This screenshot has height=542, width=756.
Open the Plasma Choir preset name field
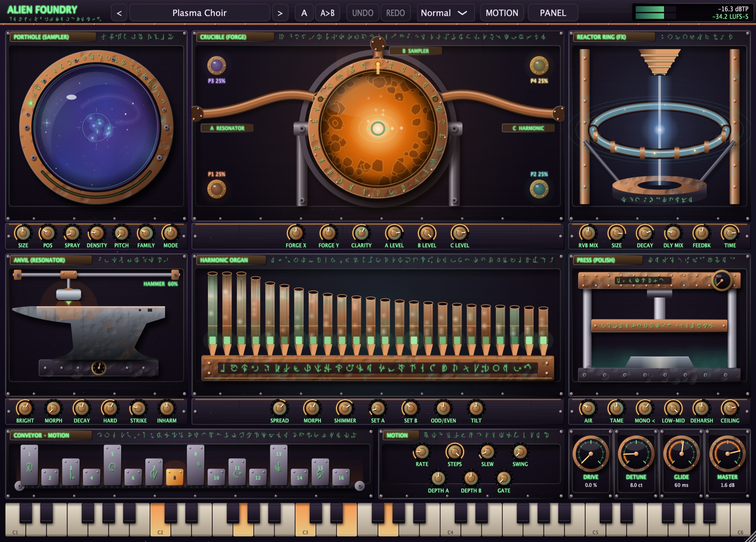click(x=199, y=13)
